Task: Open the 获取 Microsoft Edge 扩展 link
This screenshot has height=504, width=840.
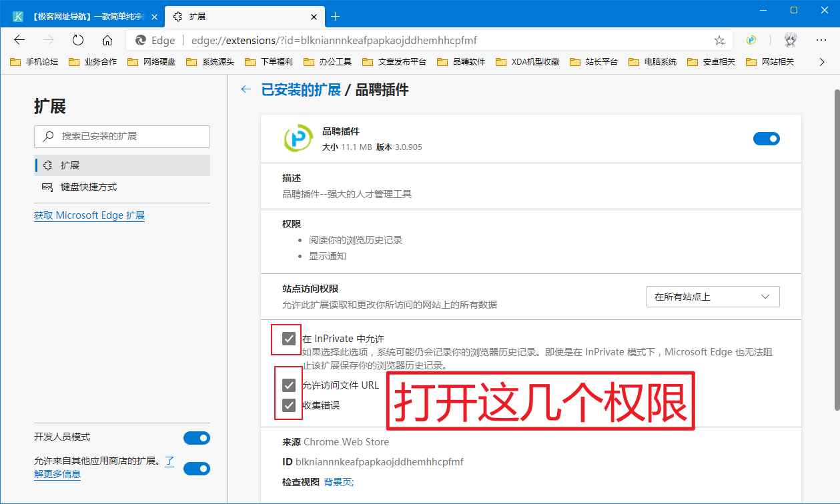Action: [x=89, y=215]
